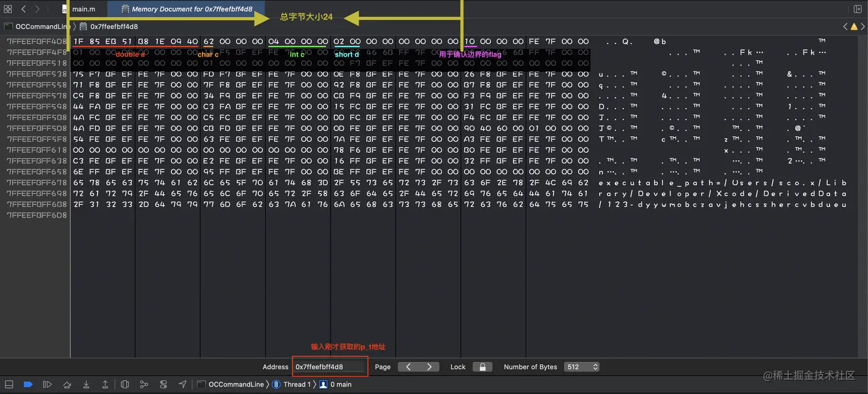Select the Memory Document for 0x7ffeefbff4d8 tab
The width and height of the screenshot is (868, 394).
[186, 9]
